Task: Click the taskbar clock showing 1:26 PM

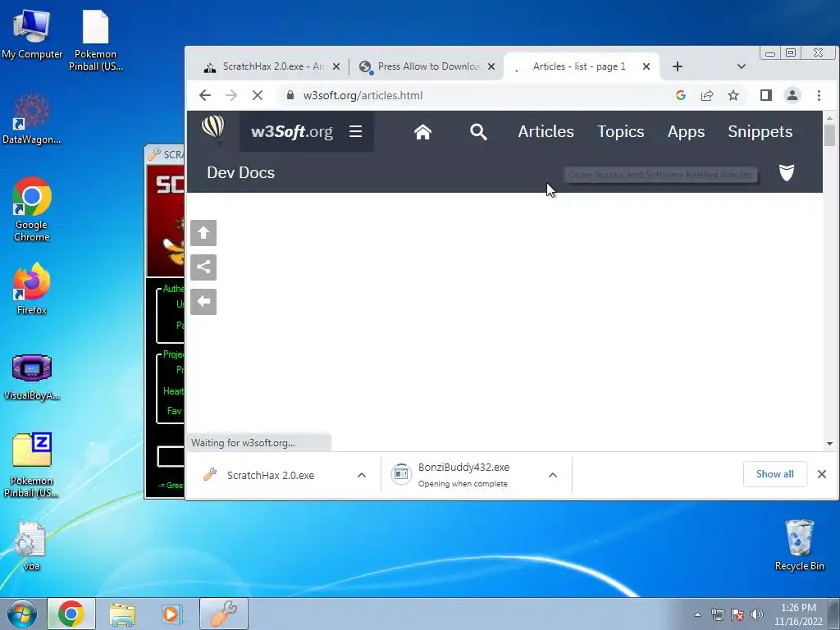Action: coord(798,614)
